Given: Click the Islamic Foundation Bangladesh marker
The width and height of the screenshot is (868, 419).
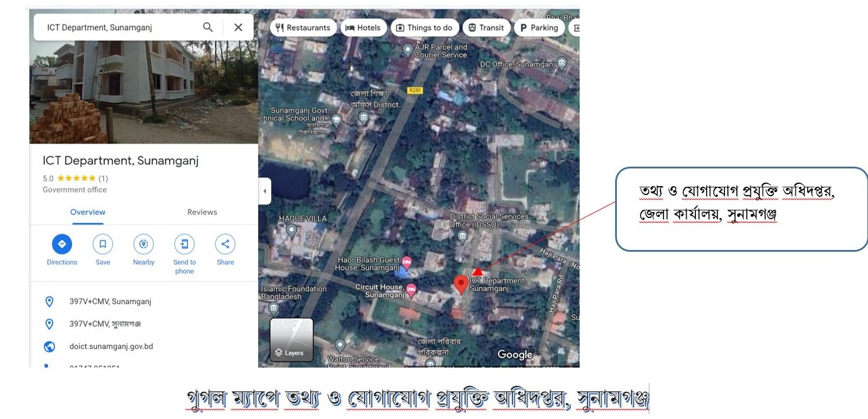Looking at the screenshot, I should pyautogui.click(x=273, y=307).
